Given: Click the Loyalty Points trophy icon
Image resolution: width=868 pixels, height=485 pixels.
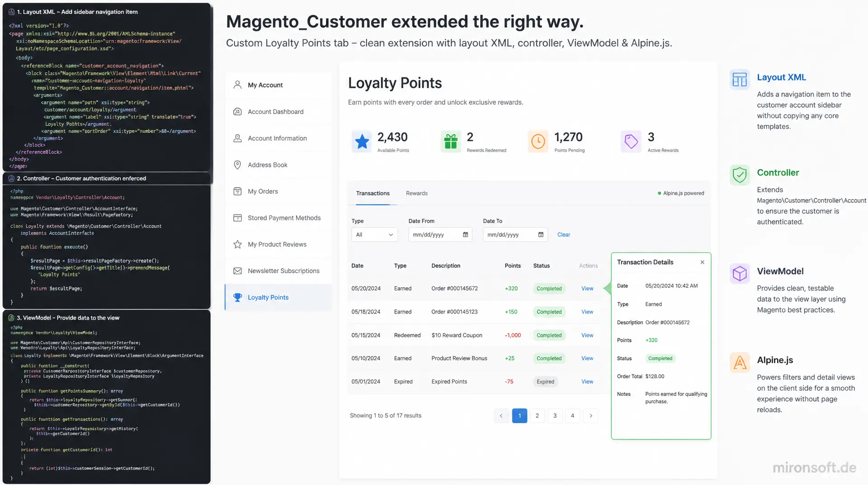Looking at the screenshot, I should pyautogui.click(x=237, y=297).
